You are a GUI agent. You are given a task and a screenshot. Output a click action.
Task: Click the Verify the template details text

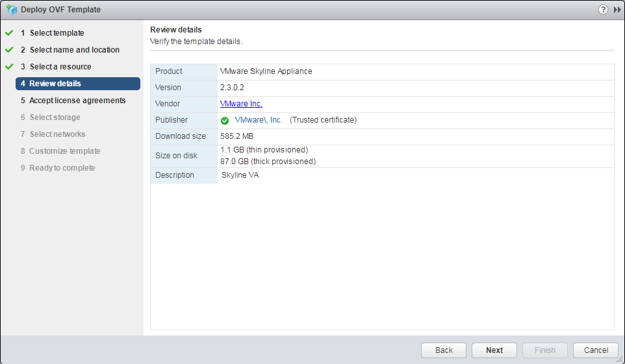(196, 42)
